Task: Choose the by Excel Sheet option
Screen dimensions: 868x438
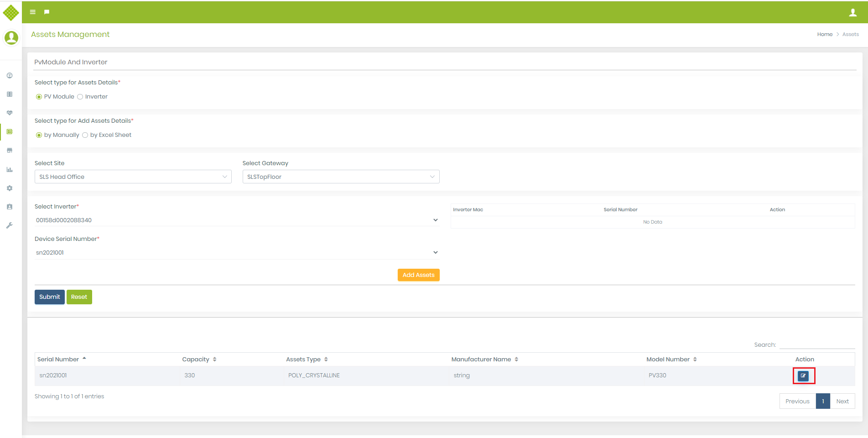Action: tap(85, 135)
